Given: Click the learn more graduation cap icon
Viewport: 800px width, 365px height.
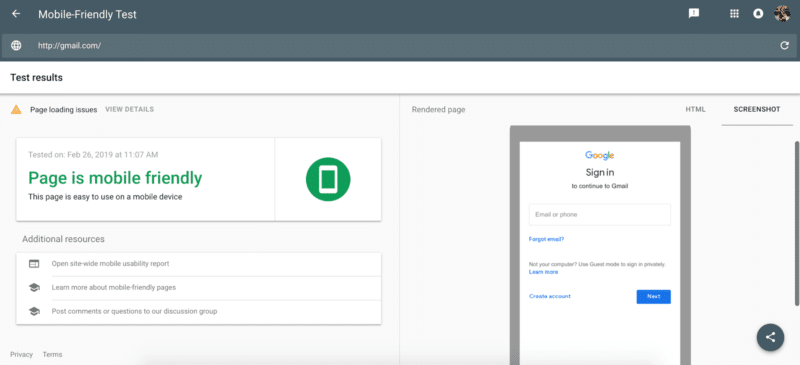Looking at the screenshot, I should pyautogui.click(x=34, y=287).
